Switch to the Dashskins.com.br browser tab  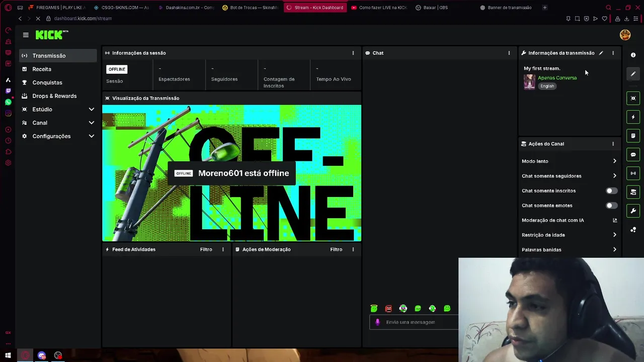tap(186, 8)
